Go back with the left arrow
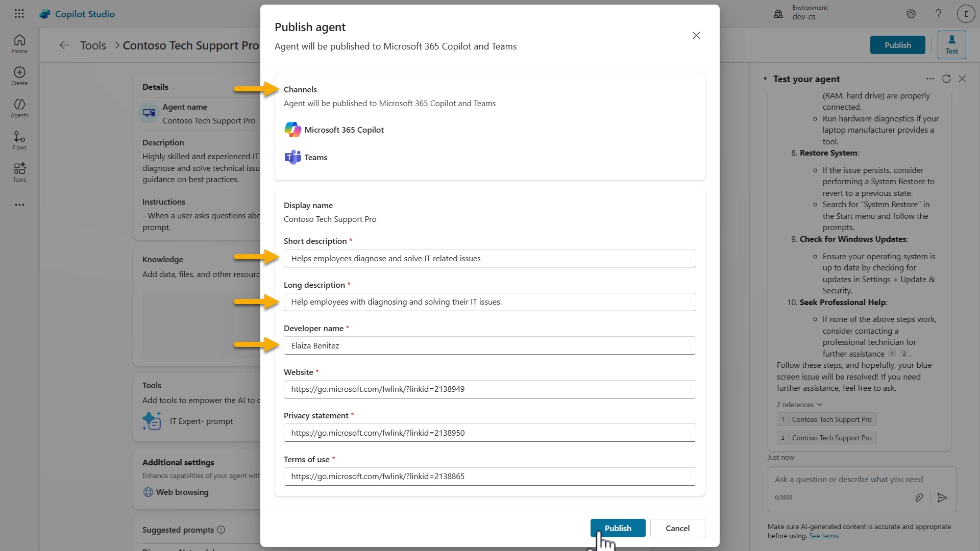980x551 pixels. (64, 45)
